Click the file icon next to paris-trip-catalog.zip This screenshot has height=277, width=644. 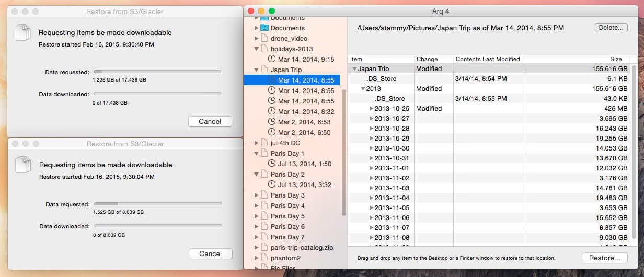[x=264, y=247]
